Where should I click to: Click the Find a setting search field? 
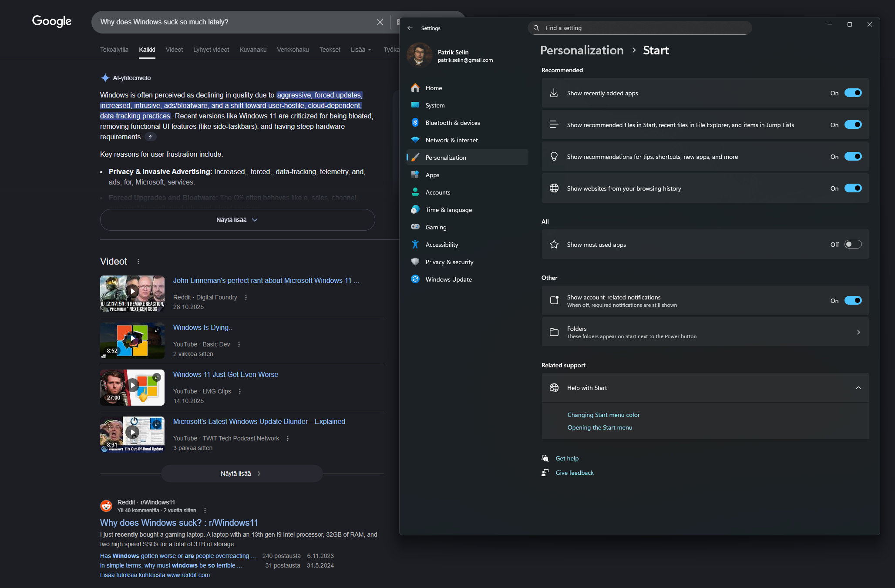(640, 28)
